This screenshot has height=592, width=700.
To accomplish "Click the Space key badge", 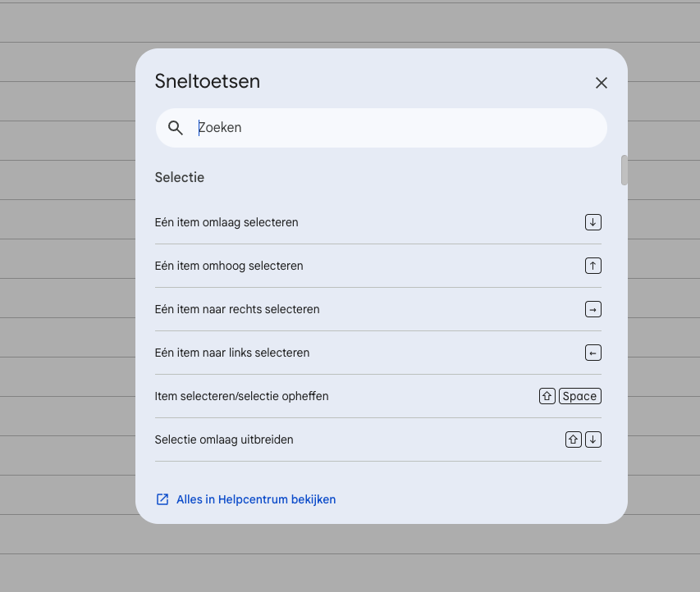I will click(580, 396).
